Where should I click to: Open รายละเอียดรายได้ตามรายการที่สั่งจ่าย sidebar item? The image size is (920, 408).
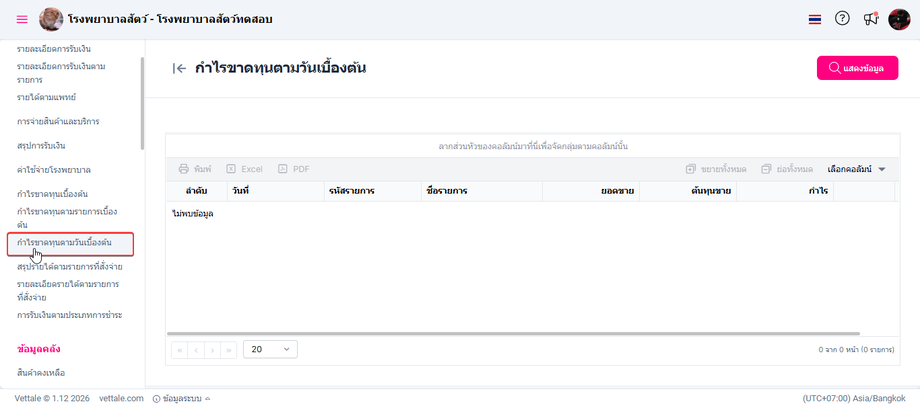pos(68,291)
